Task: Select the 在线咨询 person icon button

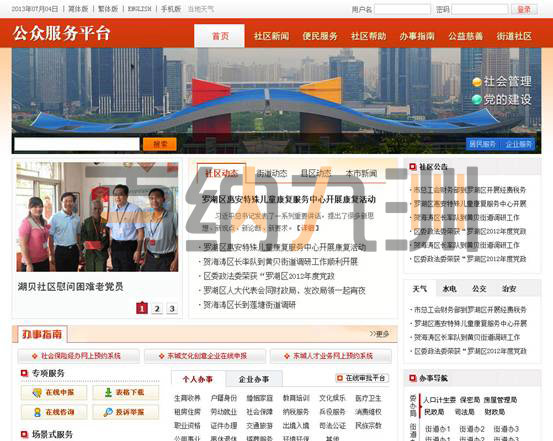Action: 54,412
